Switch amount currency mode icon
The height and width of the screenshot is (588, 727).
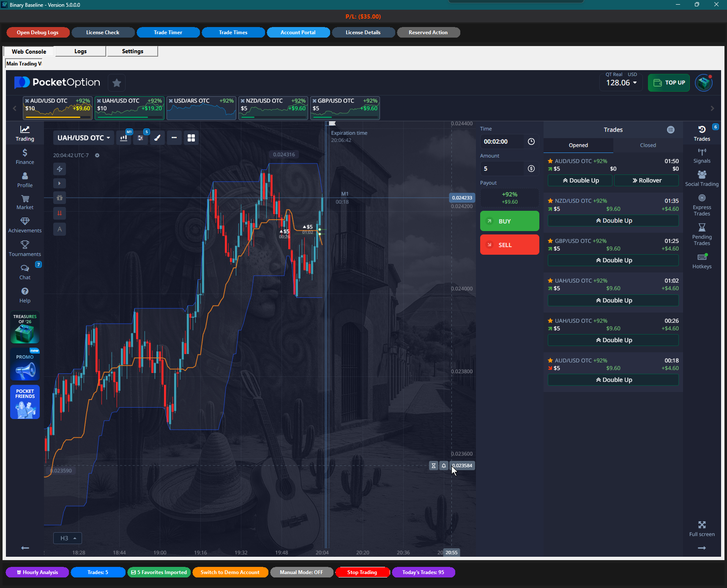[531, 169]
